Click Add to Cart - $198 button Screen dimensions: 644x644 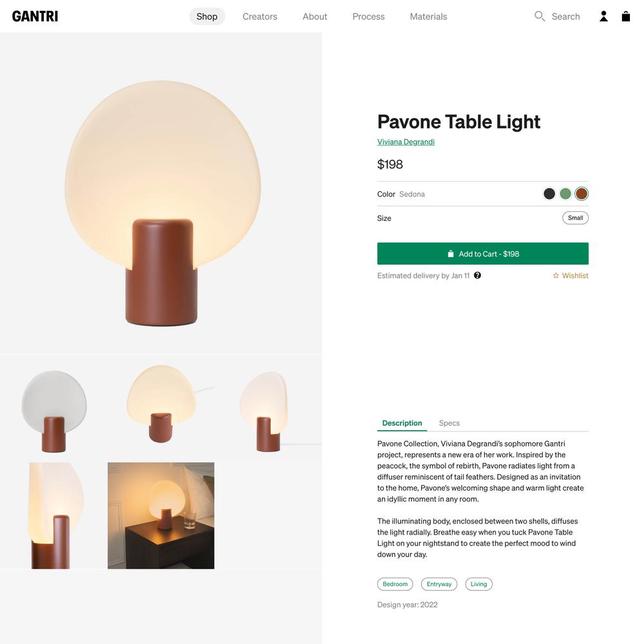coord(482,253)
